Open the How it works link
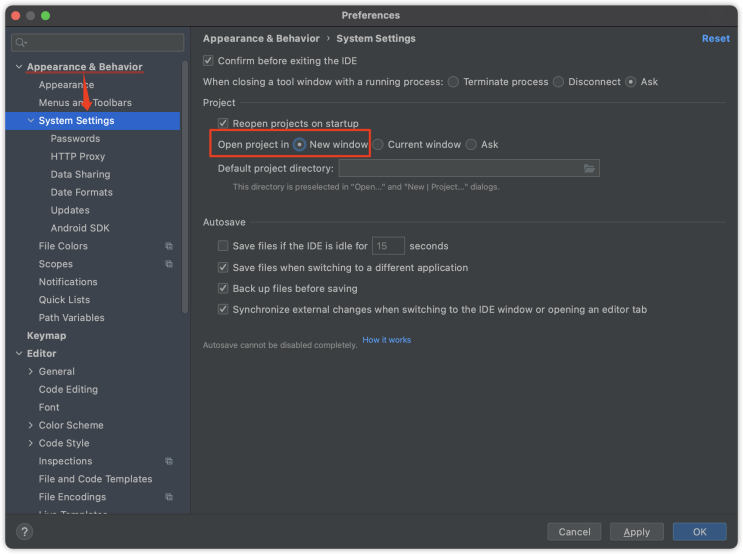 click(387, 340)
